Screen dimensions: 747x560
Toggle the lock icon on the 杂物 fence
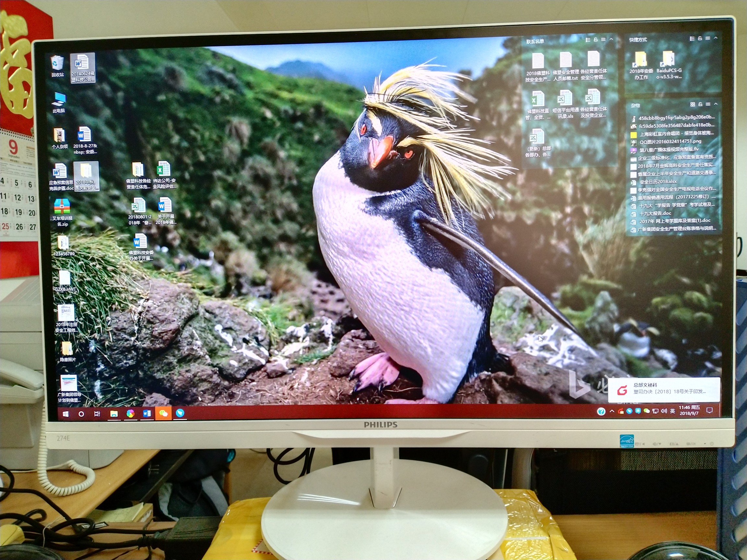point(700,104)
